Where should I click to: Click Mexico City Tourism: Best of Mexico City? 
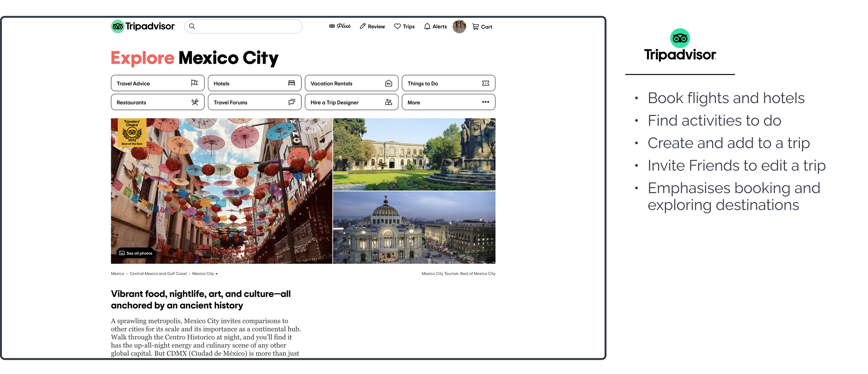pyautogui.click(x=458, y=274)
